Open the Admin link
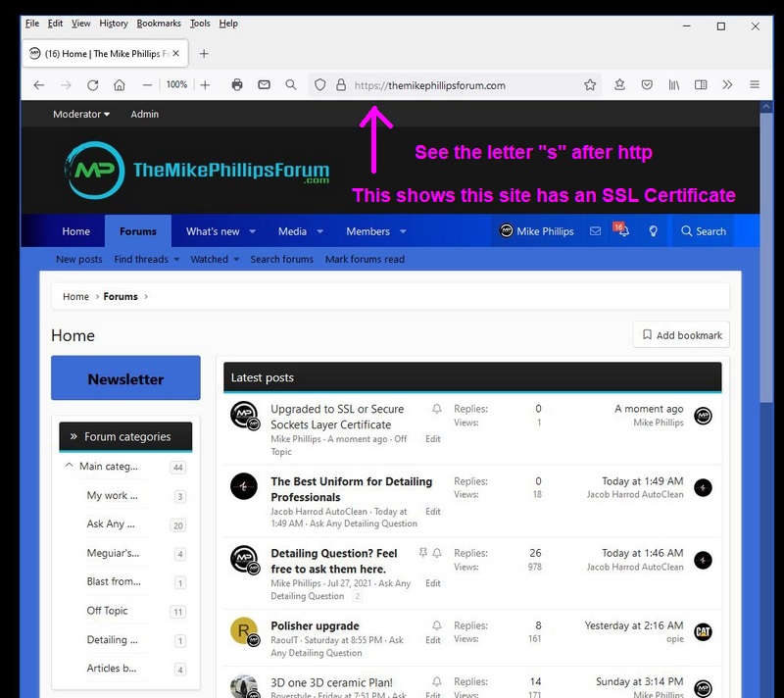The image size is (784, 698). (x=144, y=114)
